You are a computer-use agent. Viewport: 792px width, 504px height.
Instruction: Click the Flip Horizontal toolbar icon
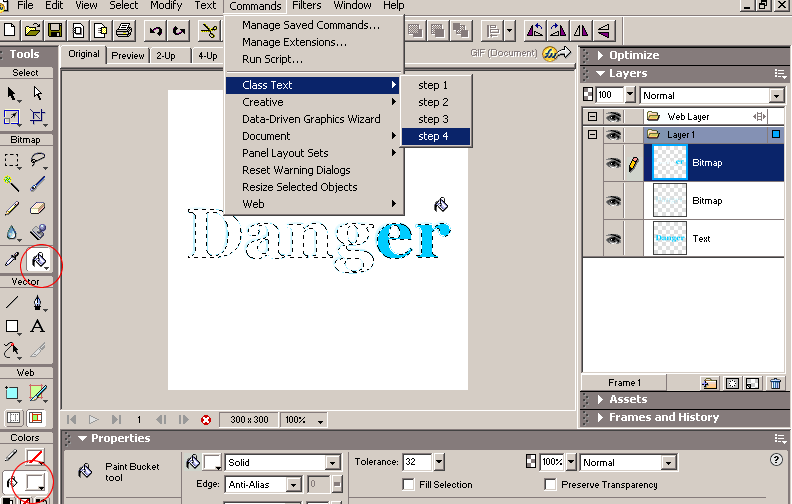(x=581, y=31)
